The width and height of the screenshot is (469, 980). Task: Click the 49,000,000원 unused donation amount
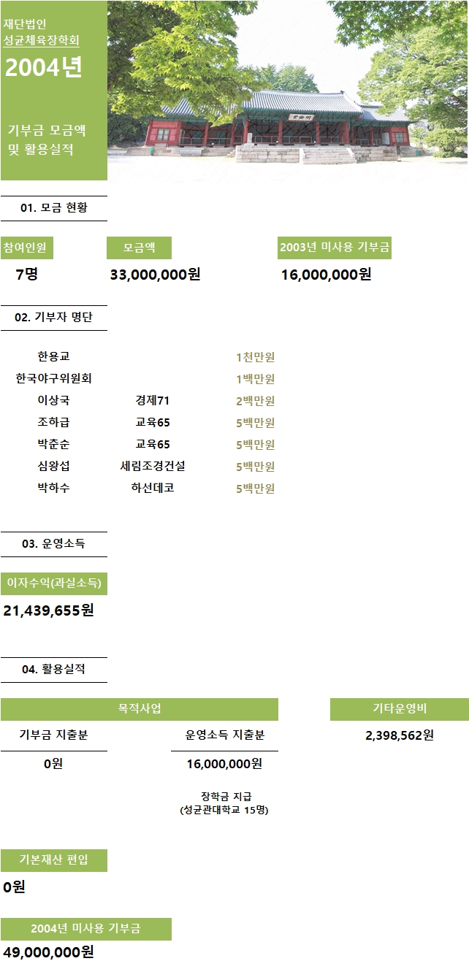[x=48, y=952]
